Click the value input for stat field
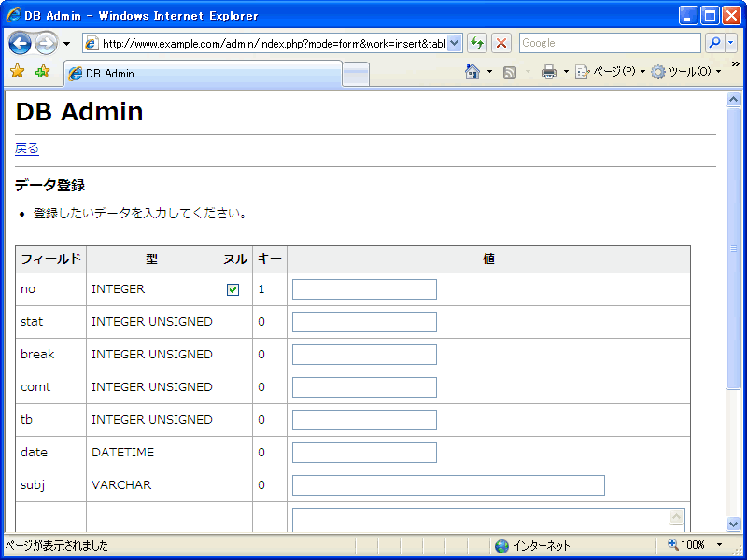The image size is (747, 560). coord(364,322)
